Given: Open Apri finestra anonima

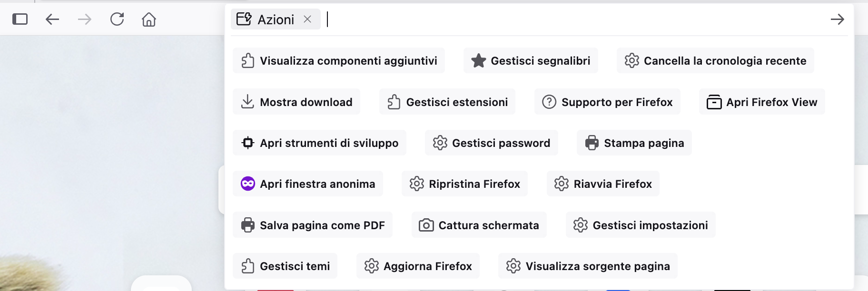Looking at the screenshot, I should pyautogui.click(x=308, y=184).
